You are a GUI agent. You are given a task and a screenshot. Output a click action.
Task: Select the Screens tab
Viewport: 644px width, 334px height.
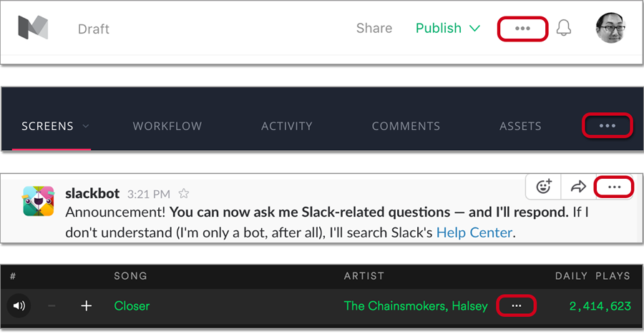point(47,126)
